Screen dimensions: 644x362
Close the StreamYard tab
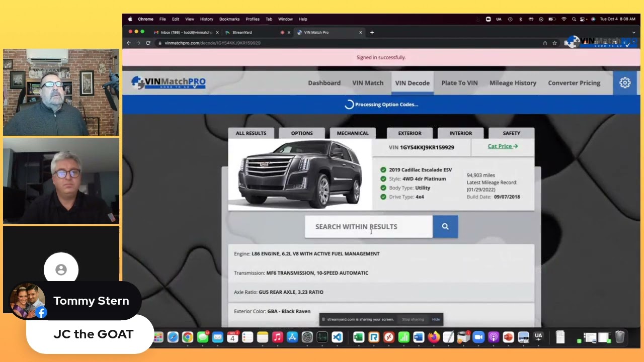tap(289, 33)
